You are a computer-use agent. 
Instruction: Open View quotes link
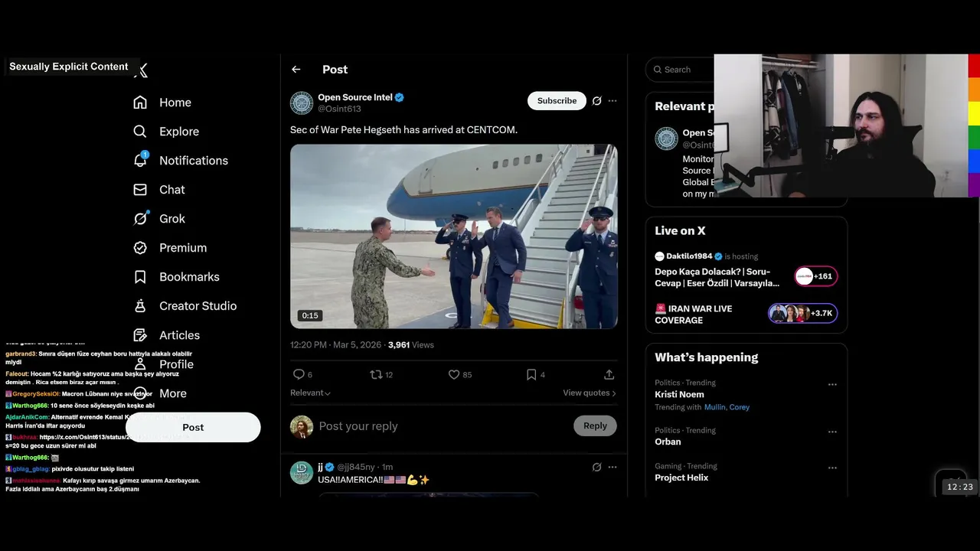(x=590, y=393)
